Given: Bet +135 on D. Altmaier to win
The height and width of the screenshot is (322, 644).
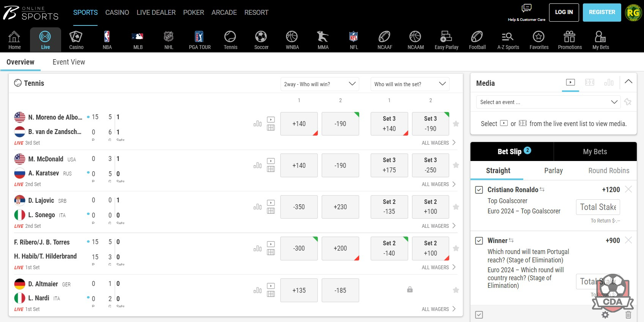Looking at the screenshot, I should [299, 290].
